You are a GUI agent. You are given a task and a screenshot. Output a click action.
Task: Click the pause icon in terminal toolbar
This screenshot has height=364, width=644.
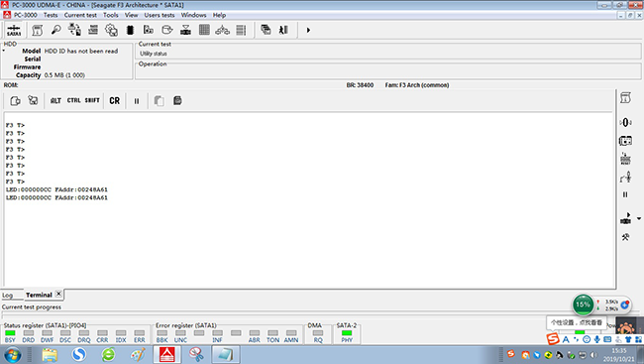click(137, 101)
